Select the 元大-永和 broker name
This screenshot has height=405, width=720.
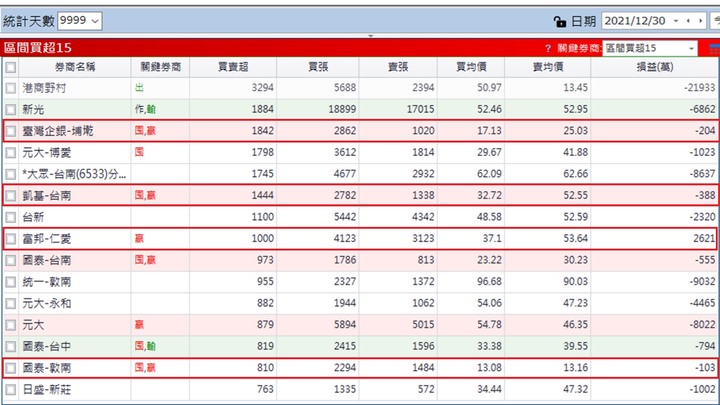coord(46,303)
